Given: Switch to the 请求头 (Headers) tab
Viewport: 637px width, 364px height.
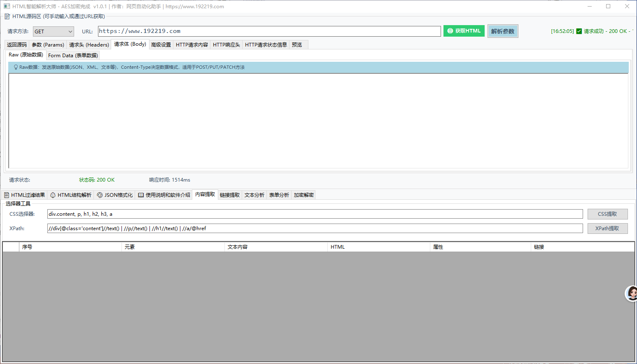Looking at the screenshot, I should (x=89, y=45).
